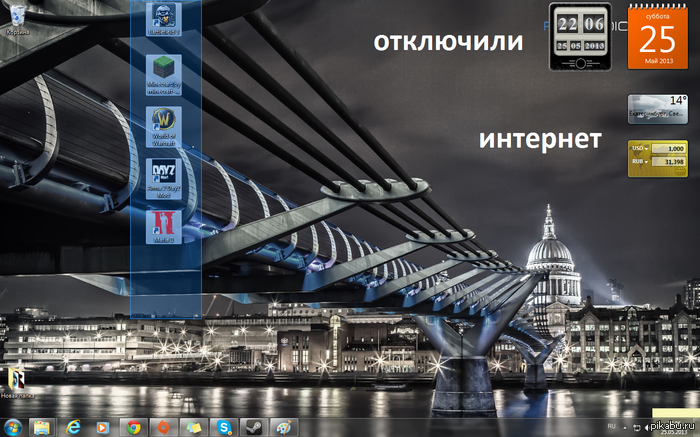Screen dimensions: 700x437
Task: Click the orange calendar gadget showing 25
Action: click(x=658, y=37)
